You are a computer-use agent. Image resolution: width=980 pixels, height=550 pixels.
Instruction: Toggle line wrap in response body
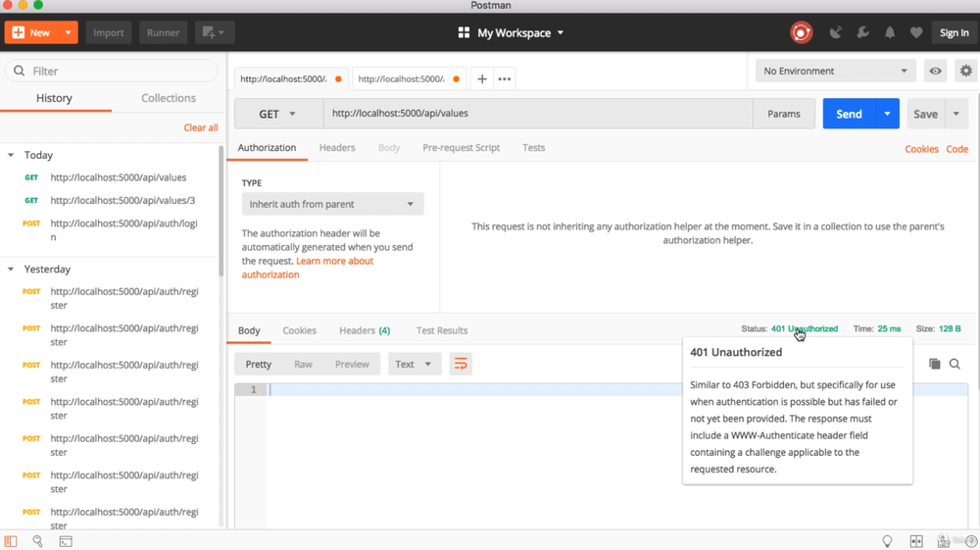pos(461,364)
